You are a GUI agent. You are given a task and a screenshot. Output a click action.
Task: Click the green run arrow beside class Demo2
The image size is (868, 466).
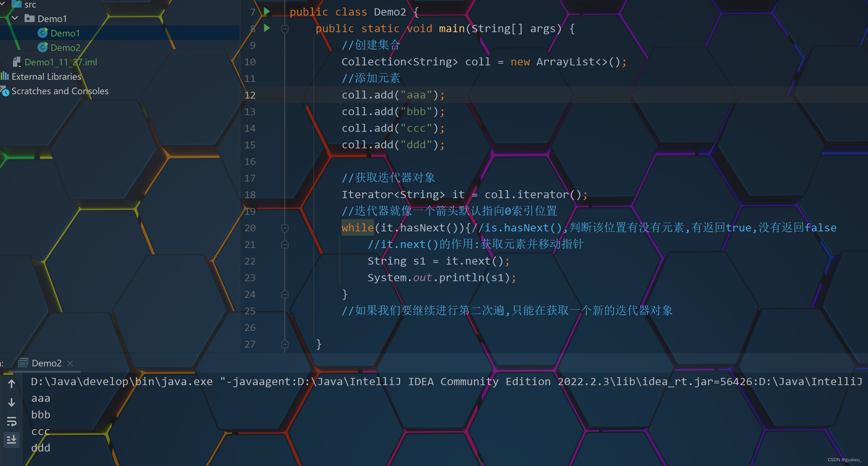pyautogui.click(x=266, y=11)
